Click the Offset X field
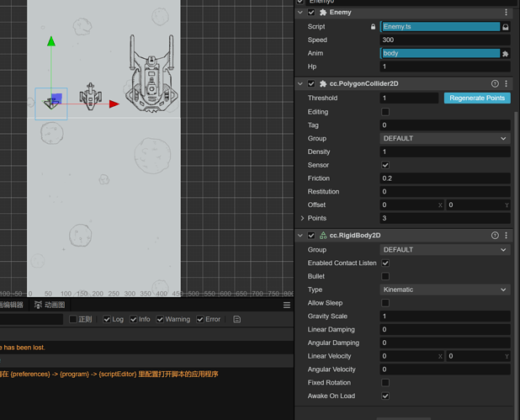The width and height of the screenshot is (520, 420). pyautogui.click(x=411, y=205)
